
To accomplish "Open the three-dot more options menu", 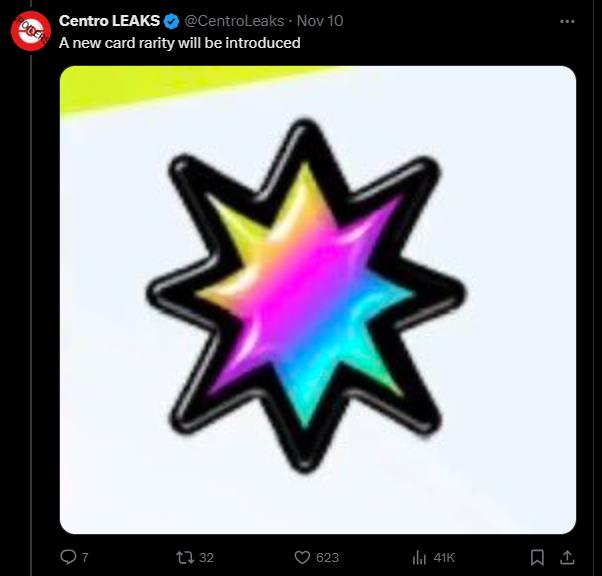I will [x=567, y=21].
